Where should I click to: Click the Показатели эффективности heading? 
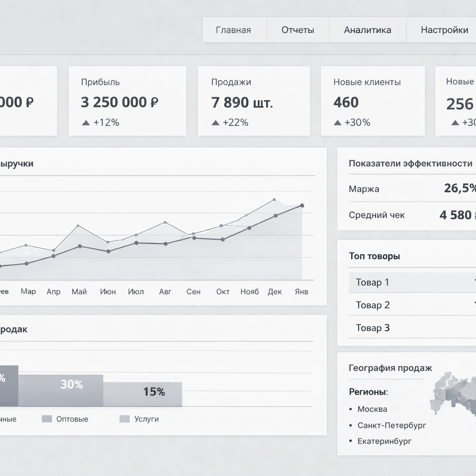tap(410, 163)
